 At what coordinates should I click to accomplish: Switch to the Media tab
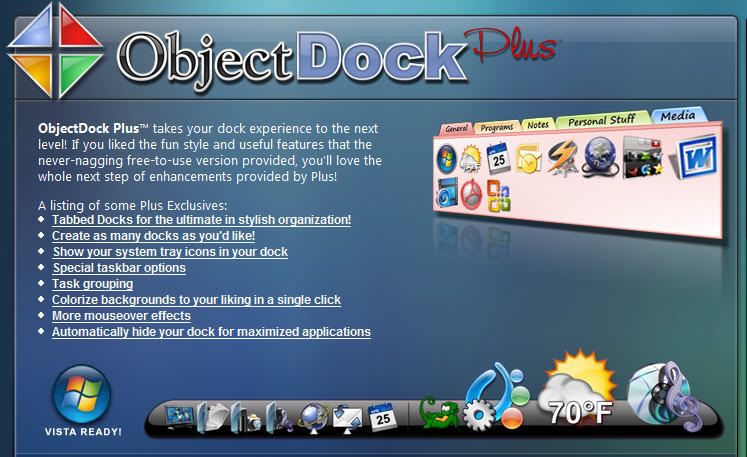click(678, 115)
